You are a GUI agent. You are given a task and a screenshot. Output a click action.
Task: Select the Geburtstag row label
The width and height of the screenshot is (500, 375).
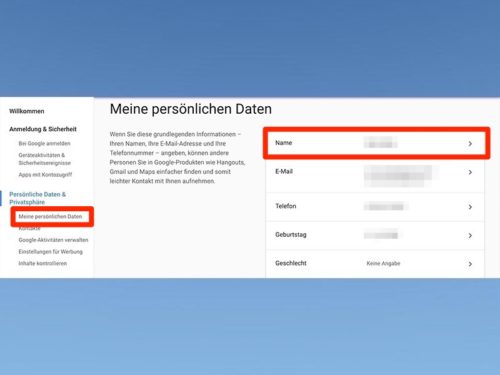click(291, 235)
